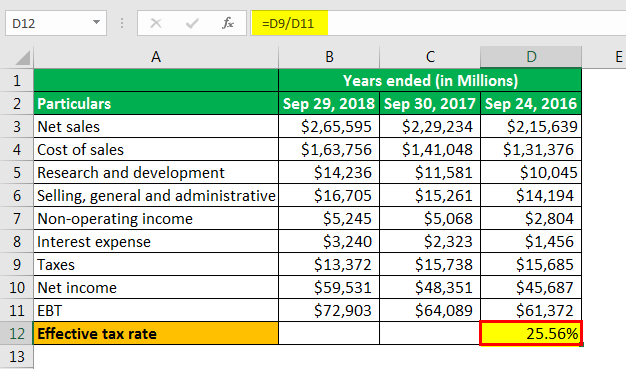Select the cell with $59,531

coord(329,288)
